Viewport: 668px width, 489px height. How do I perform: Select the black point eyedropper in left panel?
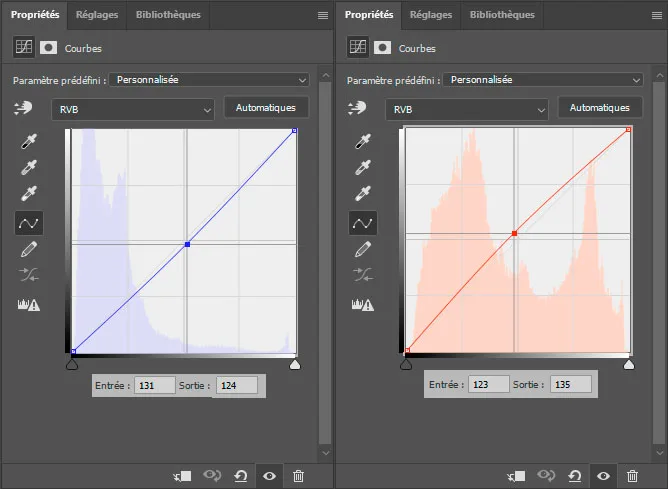click(29, 143)
